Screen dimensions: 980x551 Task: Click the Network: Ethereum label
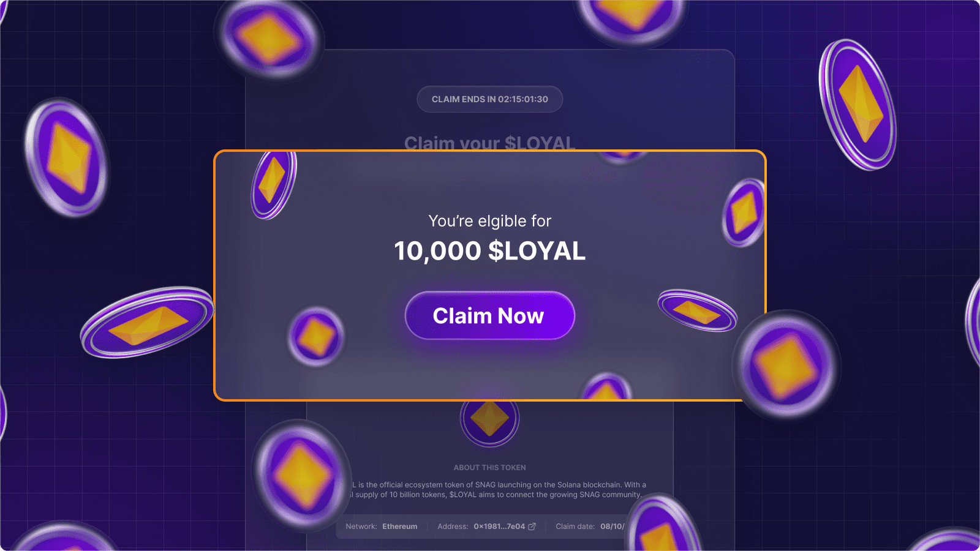point(383,527)
